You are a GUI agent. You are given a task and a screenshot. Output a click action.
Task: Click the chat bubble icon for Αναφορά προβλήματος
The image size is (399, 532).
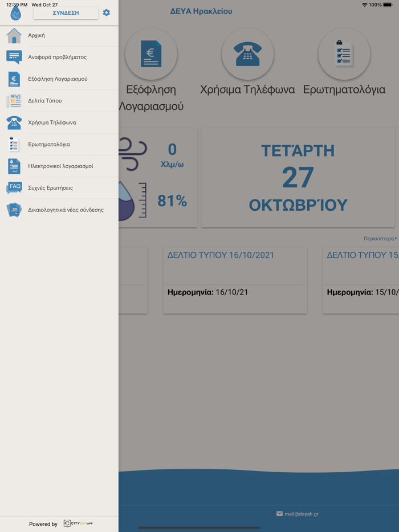point(14,57)
